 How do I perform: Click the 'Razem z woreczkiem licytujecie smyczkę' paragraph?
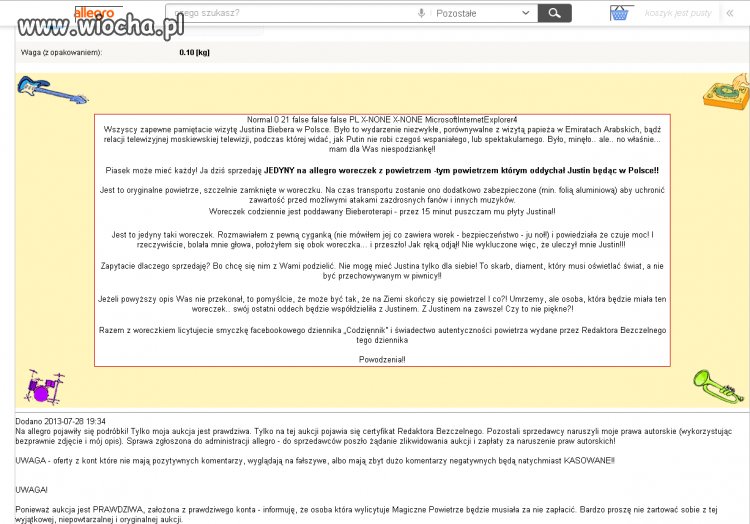382,335
